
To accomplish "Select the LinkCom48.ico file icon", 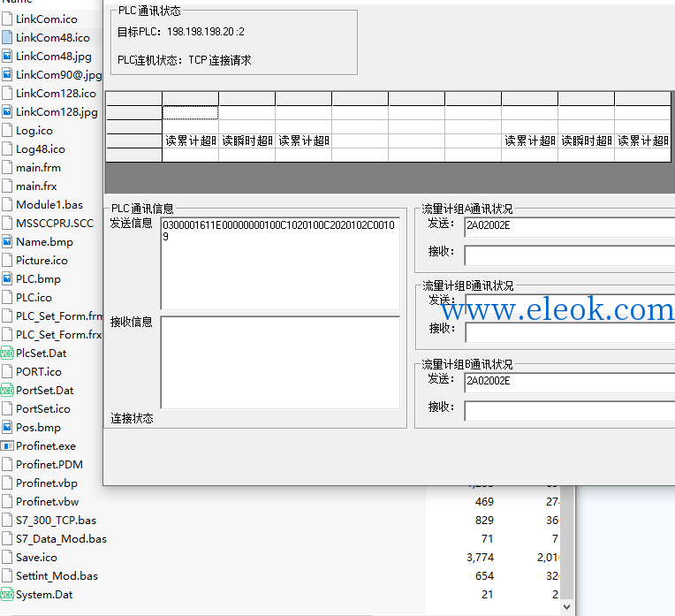I will coord(7,37).
